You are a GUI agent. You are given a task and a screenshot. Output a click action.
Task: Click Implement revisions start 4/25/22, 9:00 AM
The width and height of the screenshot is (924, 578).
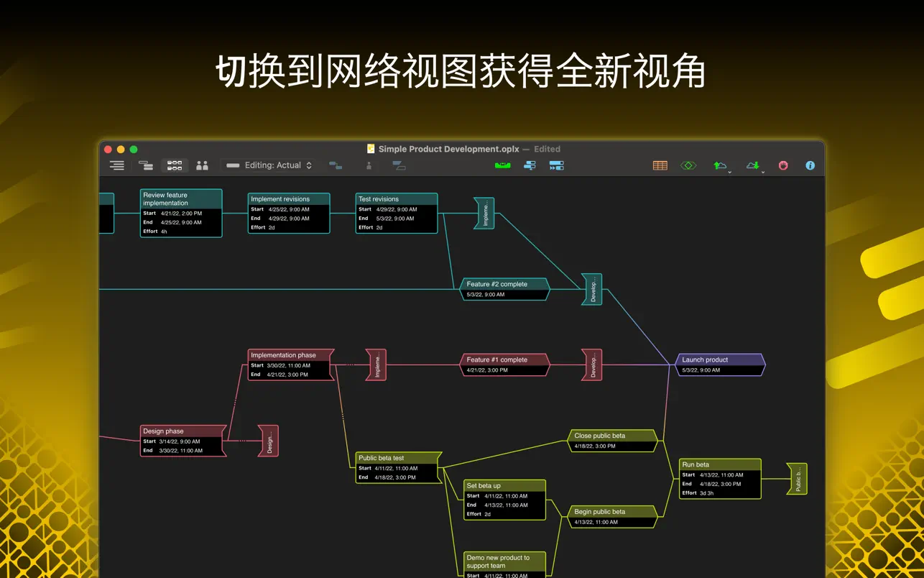click(x=289, y=209)
